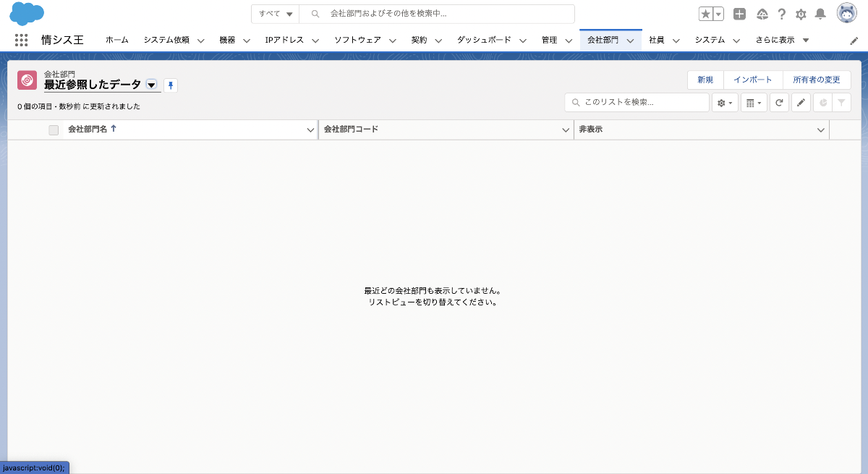Expand the IPアドレス tab chevron
The height and width of the screenshot is (474, 868).
point(315,41)
